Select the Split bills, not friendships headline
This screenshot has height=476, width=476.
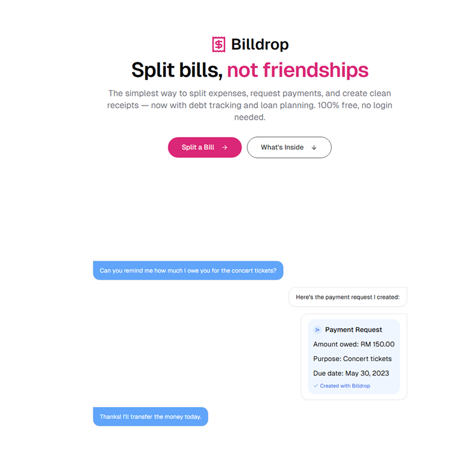(x=250, y=70)
